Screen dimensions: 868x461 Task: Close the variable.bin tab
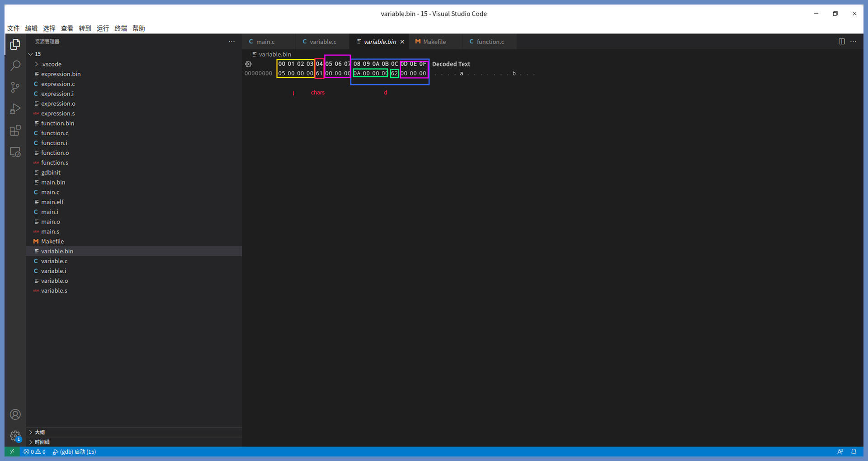[402, 42]
